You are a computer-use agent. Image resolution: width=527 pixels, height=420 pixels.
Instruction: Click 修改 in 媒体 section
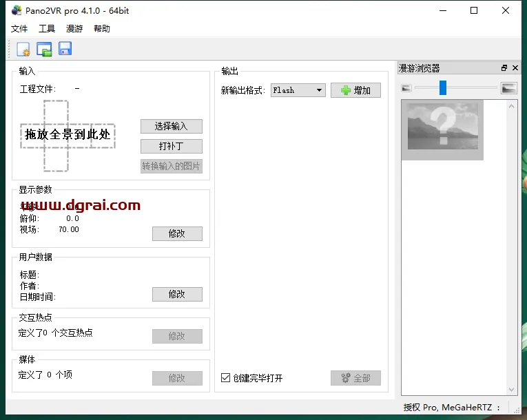pyautogui.click(x=177, y=378)
